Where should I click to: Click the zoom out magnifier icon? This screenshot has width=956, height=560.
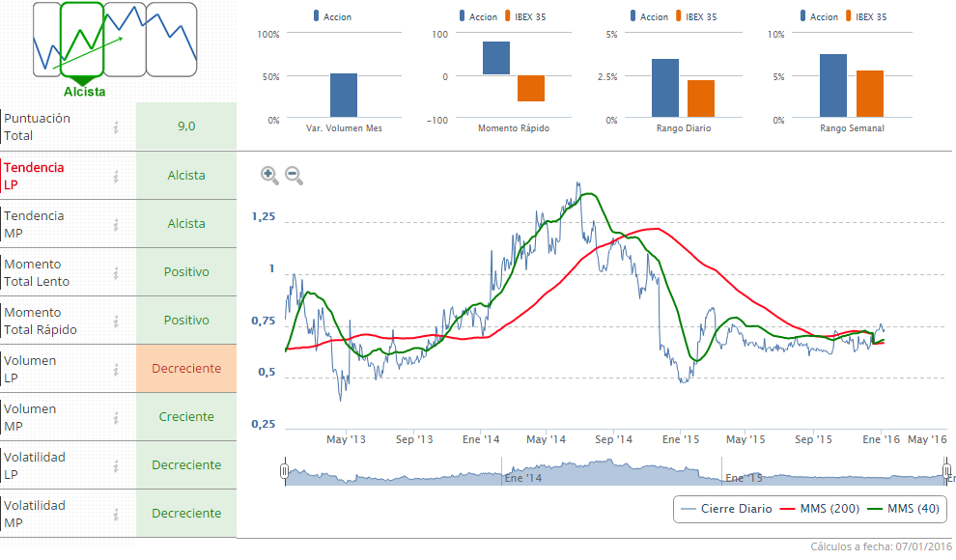coord(294,175)
